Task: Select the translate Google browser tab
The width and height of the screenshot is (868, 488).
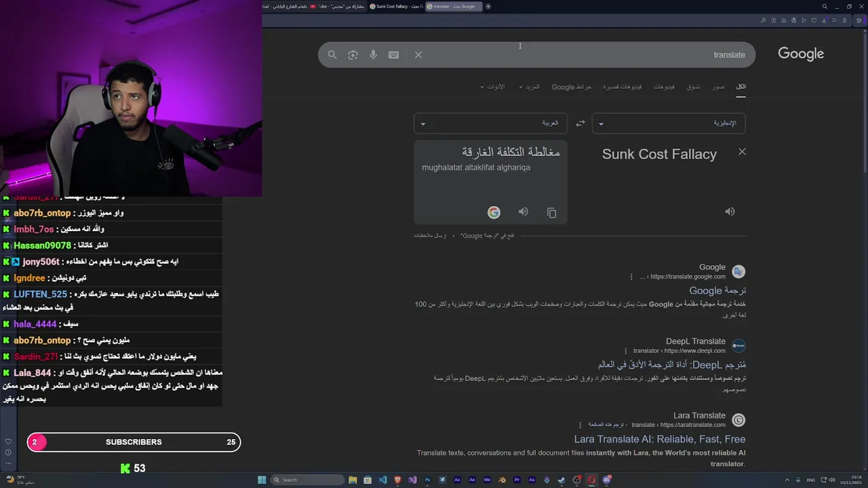Action: (454, 6)
